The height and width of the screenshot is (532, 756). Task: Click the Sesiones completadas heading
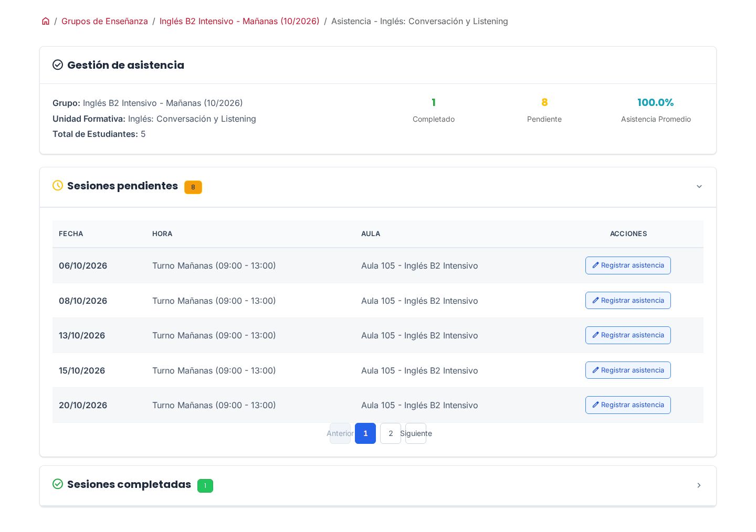point(129,484)
